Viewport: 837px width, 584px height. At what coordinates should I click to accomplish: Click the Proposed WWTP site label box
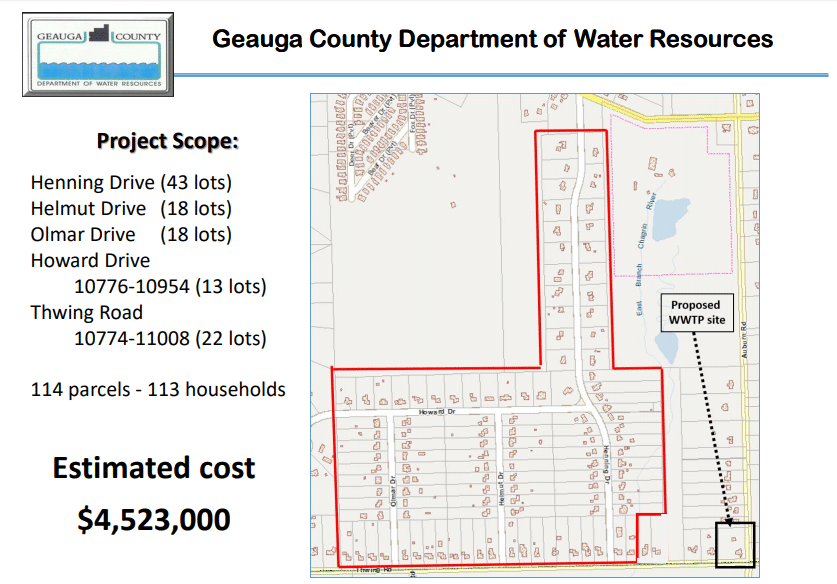click(695, 312)
